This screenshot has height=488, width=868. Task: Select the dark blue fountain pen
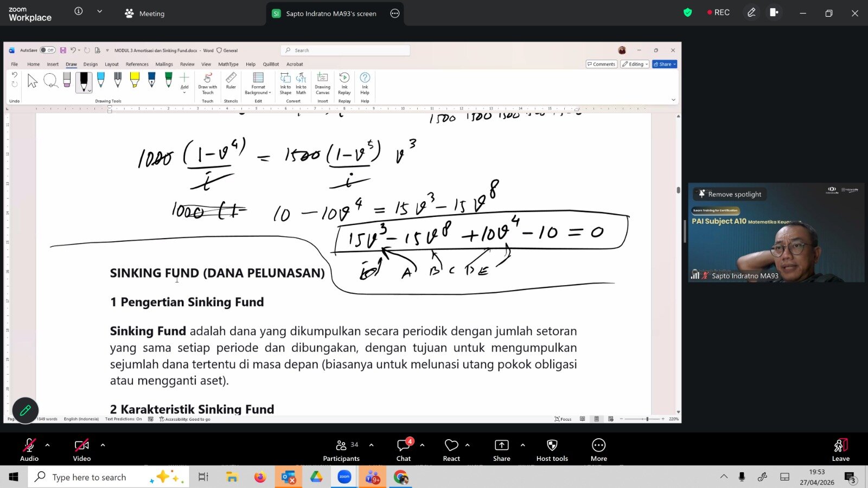pyautogui.click(x=152, y=80)
